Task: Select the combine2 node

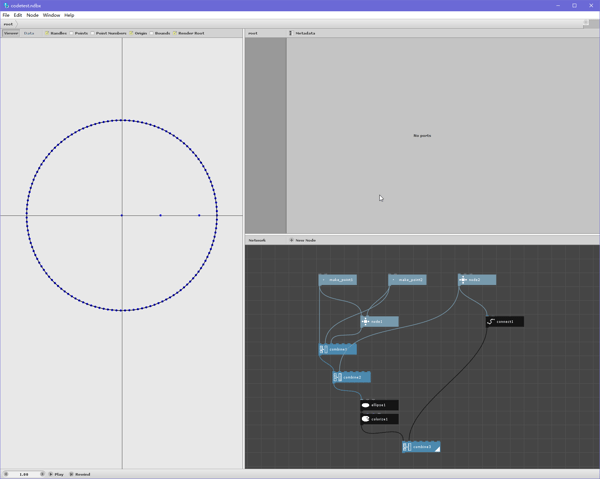Action: pyautogui.click(x=352, y=377)
